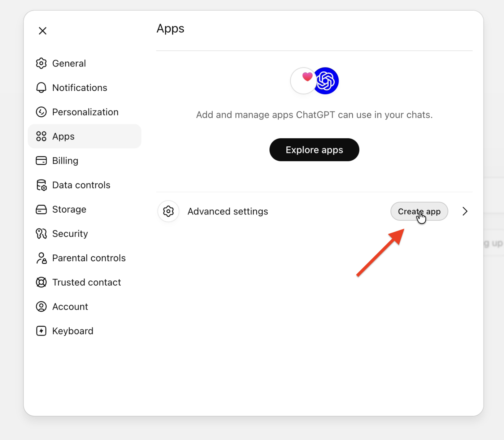
Task: Expand Advanced settings with right chevron
Action: tap(465, 211)
